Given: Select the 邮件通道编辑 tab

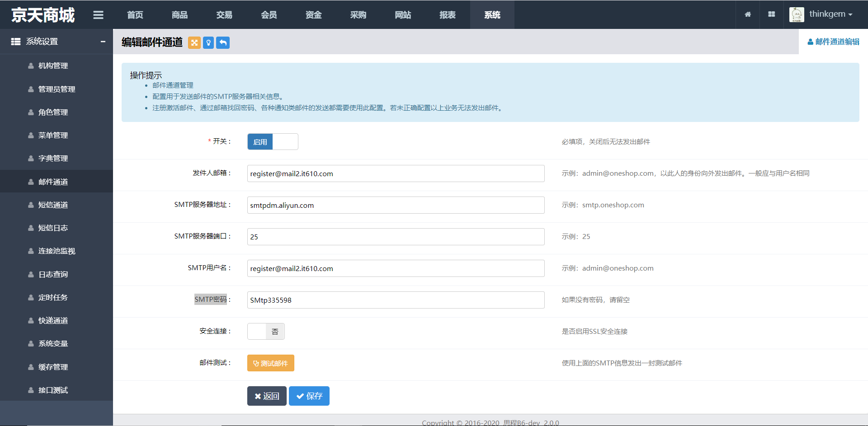Looking at the screenshot, I should [833, 42].
